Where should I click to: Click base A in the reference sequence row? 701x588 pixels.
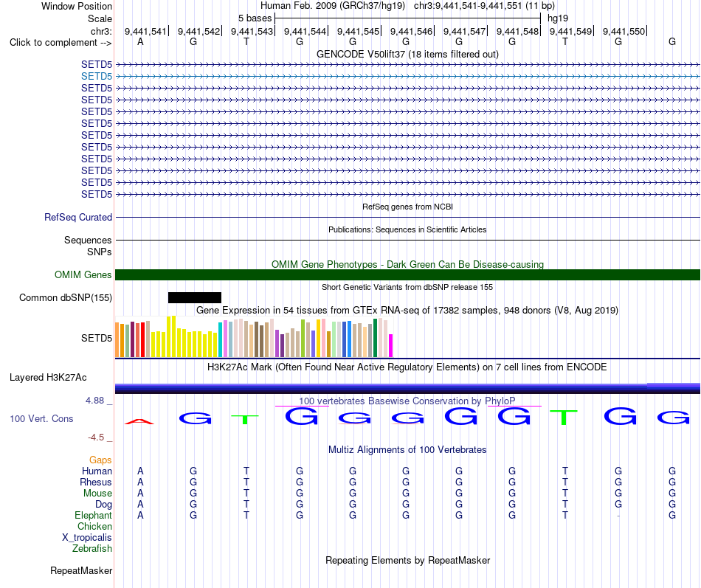tap(140, 42)
